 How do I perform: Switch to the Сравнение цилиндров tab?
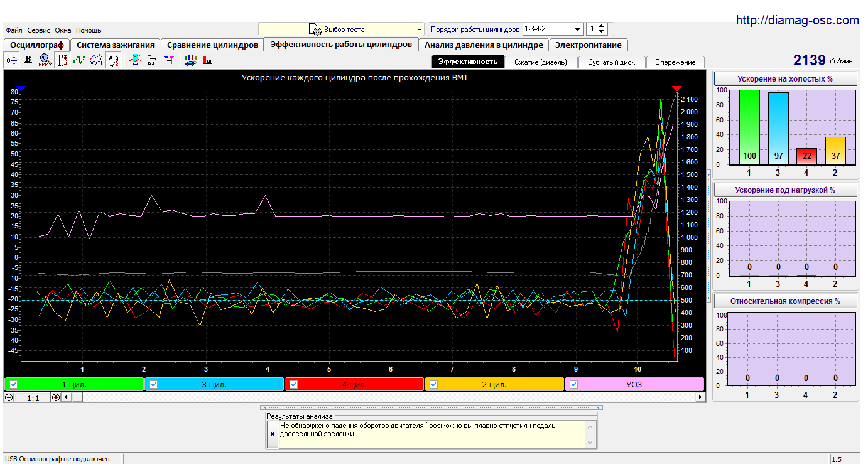click(x=212, y=45)
